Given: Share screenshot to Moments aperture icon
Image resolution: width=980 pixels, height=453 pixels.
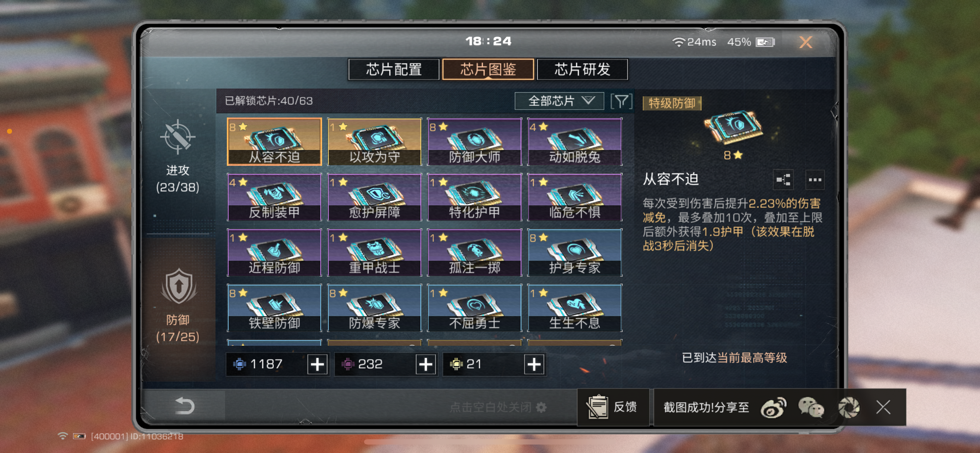Looking at the screenshot, I should click(x=849, y=407).
